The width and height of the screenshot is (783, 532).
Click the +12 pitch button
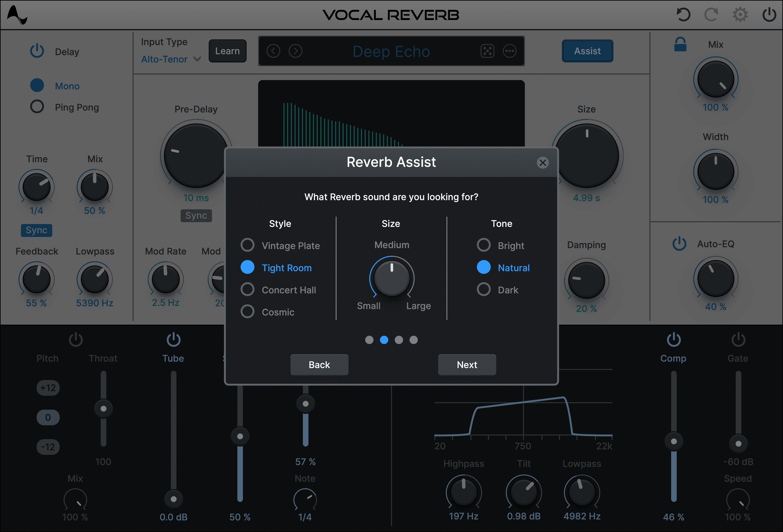click(x=48, y=388)
